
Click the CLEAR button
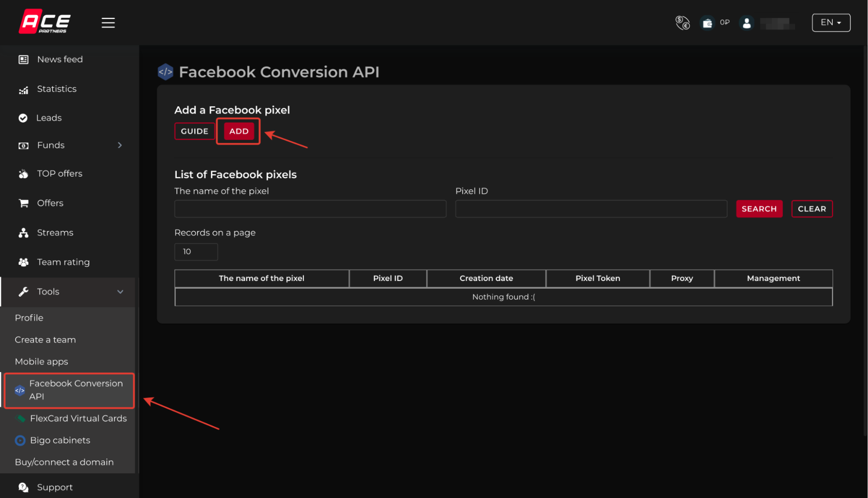812,209
